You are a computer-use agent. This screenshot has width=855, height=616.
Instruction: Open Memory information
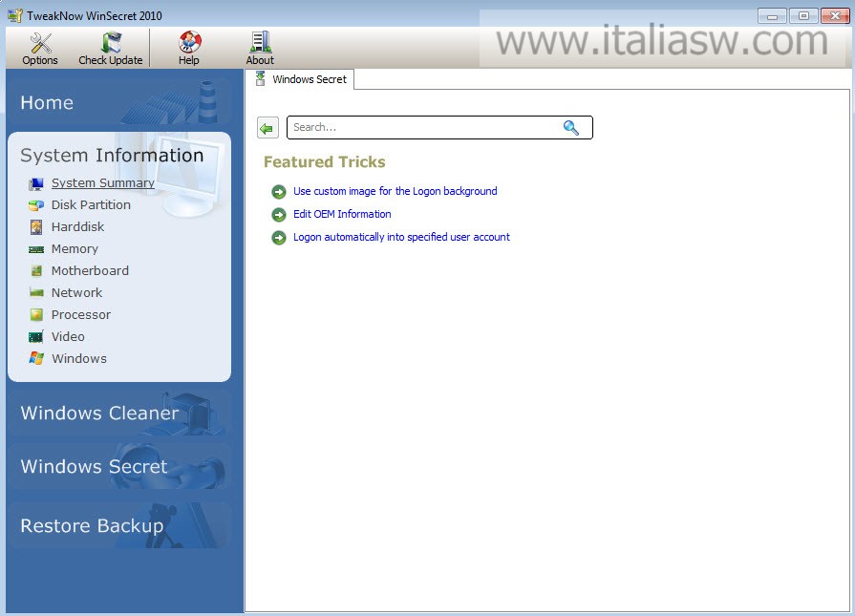point(75,249)
